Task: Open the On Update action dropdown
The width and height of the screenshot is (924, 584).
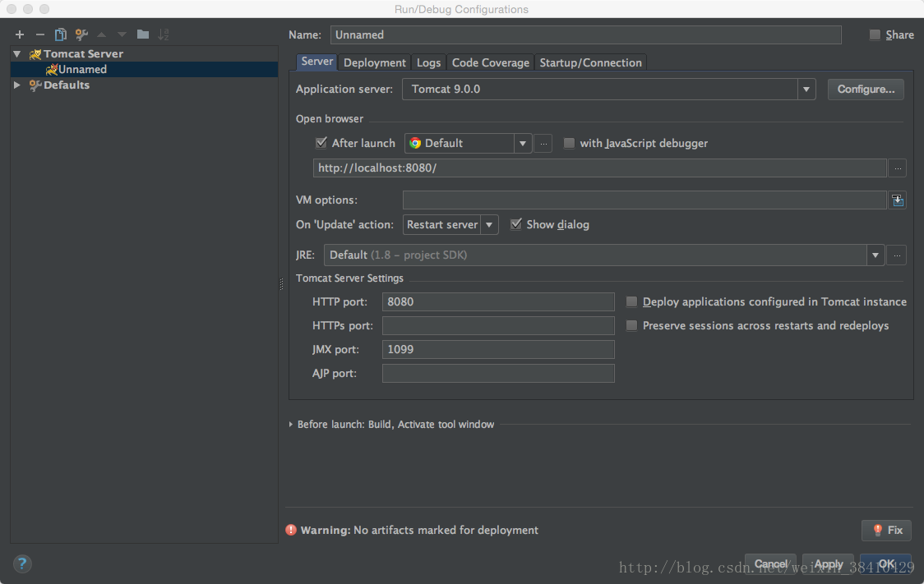Action: 489,225
